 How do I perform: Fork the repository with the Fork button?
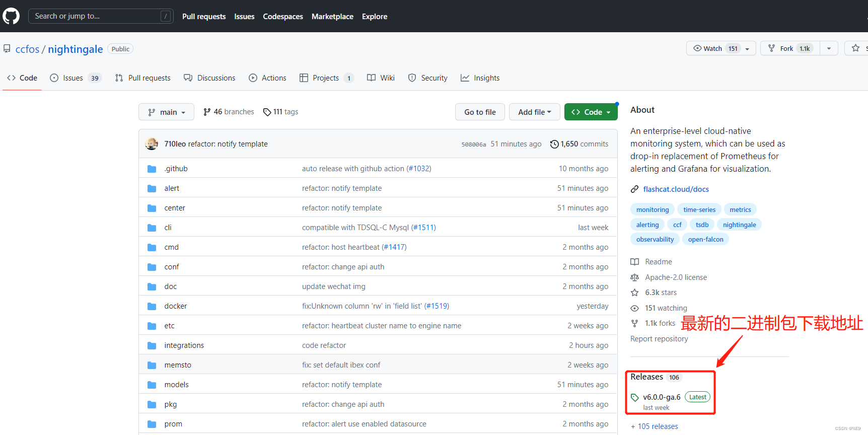click(x=790, y=48)
